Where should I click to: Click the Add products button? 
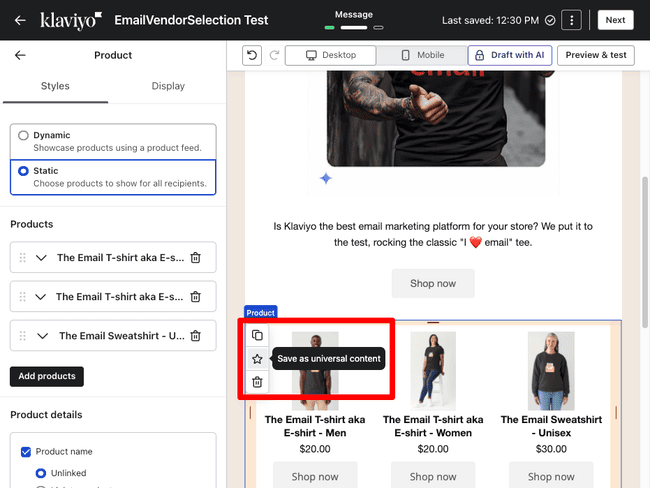coord(47,376)
